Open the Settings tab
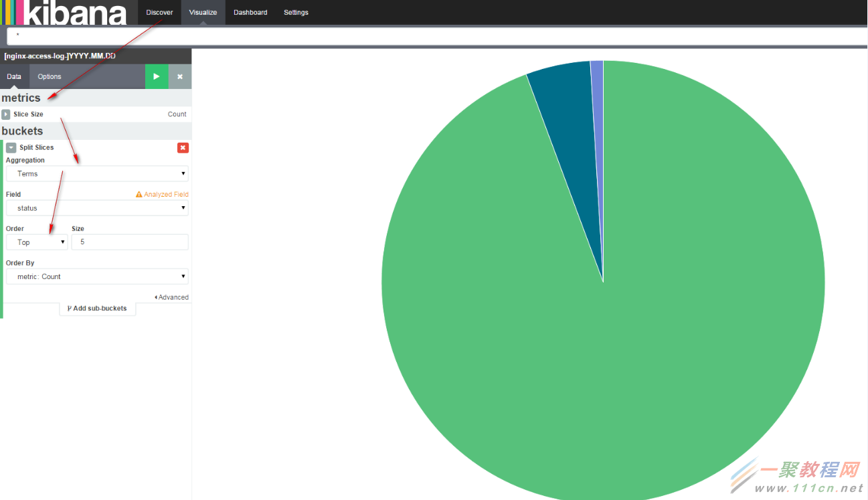The width and height of the screenshot is (868, 500). [296, 12]
